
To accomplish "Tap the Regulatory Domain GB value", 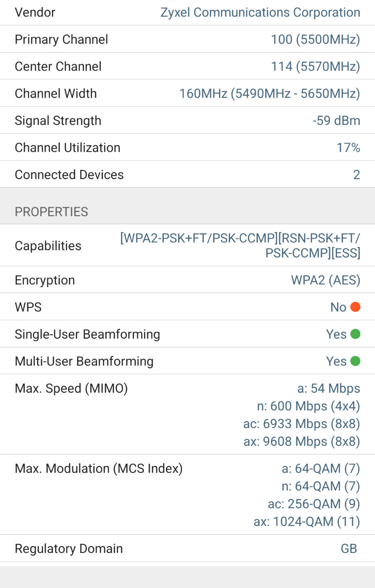I will (x=349, y=549).
